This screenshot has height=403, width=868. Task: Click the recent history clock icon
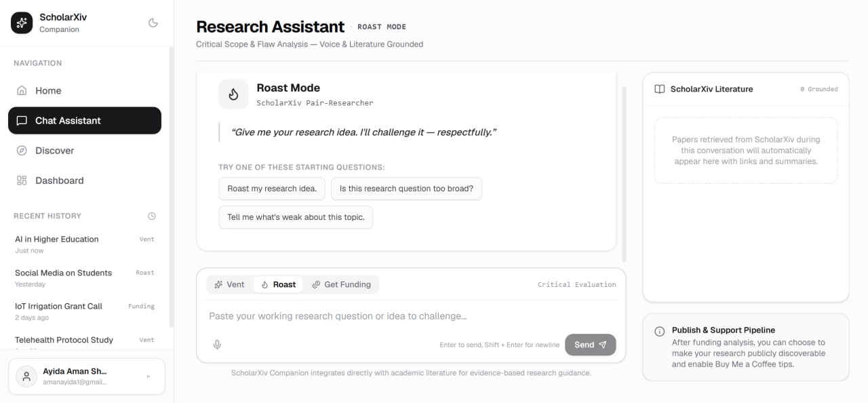click(152, 216)
